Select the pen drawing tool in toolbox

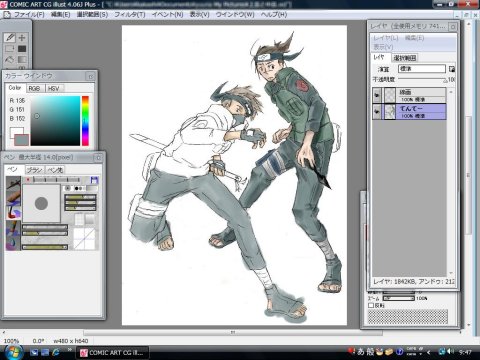10,37
